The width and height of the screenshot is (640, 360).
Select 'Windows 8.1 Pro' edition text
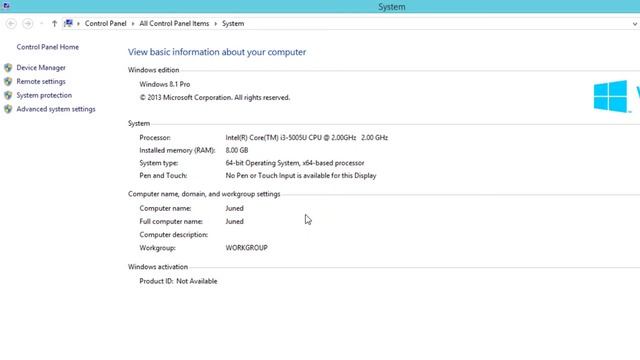pos(165,84)
